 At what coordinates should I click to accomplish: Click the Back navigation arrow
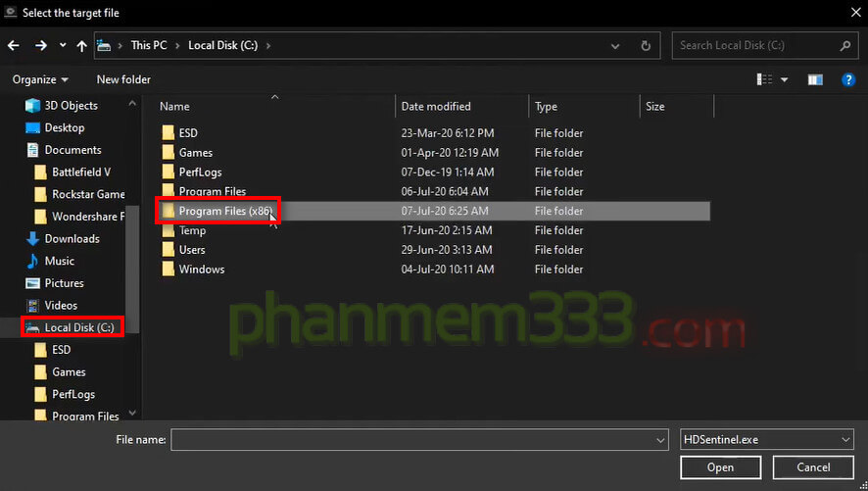click(x=14, y=45)
